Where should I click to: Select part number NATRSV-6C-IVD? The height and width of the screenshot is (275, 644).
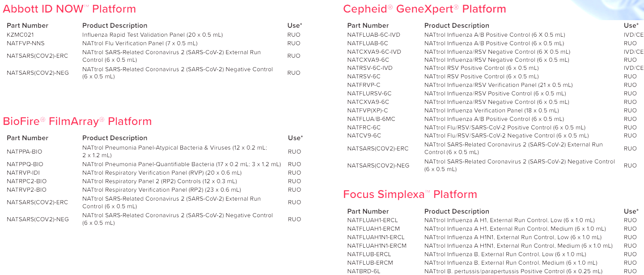[369, 68]
